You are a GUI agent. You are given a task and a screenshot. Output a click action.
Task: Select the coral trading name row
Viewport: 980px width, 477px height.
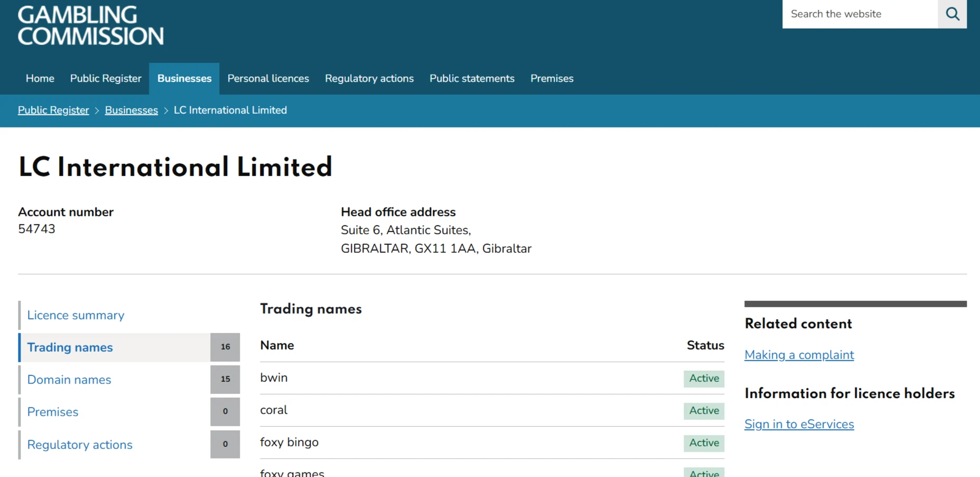point(492,410)
